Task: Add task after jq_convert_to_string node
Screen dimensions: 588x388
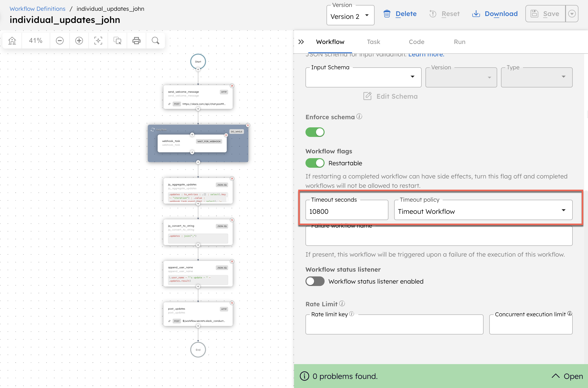Action: [x=198, y=245]
